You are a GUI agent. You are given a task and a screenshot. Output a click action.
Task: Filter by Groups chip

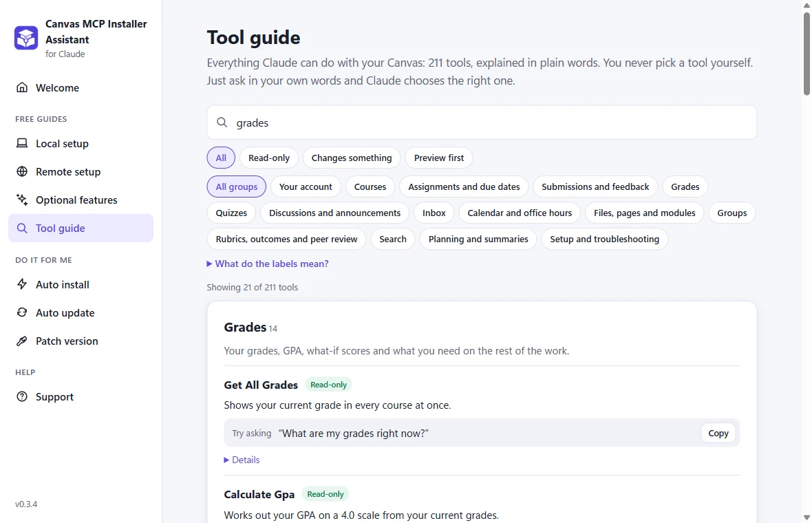pos(731,213)
